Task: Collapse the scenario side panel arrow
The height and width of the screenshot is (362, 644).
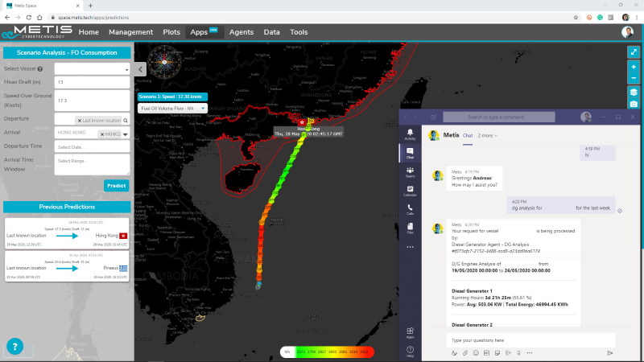Action: [140, 69]
